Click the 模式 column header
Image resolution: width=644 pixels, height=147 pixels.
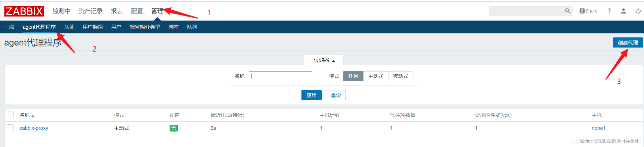pyautogui.click(x=119, y=115)
